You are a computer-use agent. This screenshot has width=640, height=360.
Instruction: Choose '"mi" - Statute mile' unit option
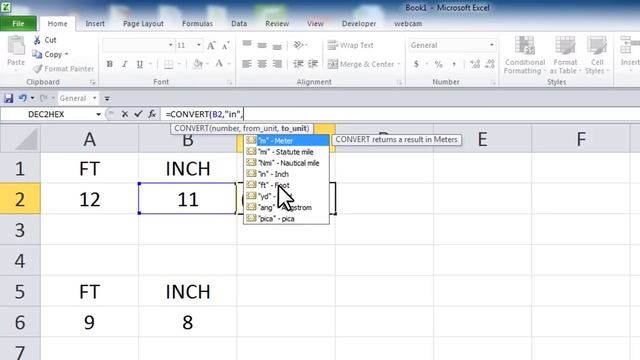click(287, 152)
